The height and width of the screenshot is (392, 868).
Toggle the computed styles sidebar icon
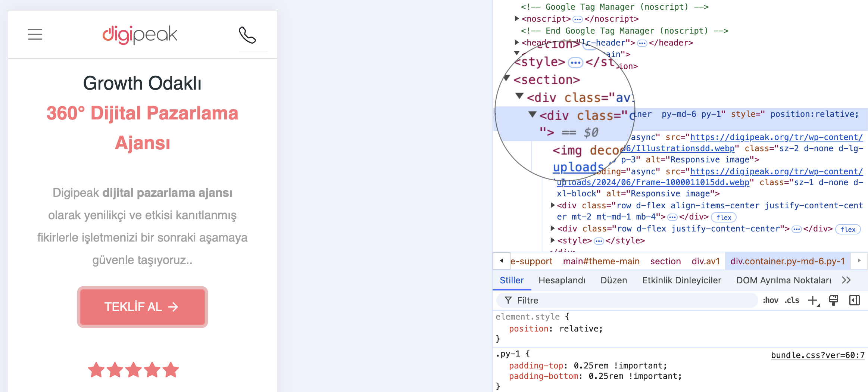854,300
